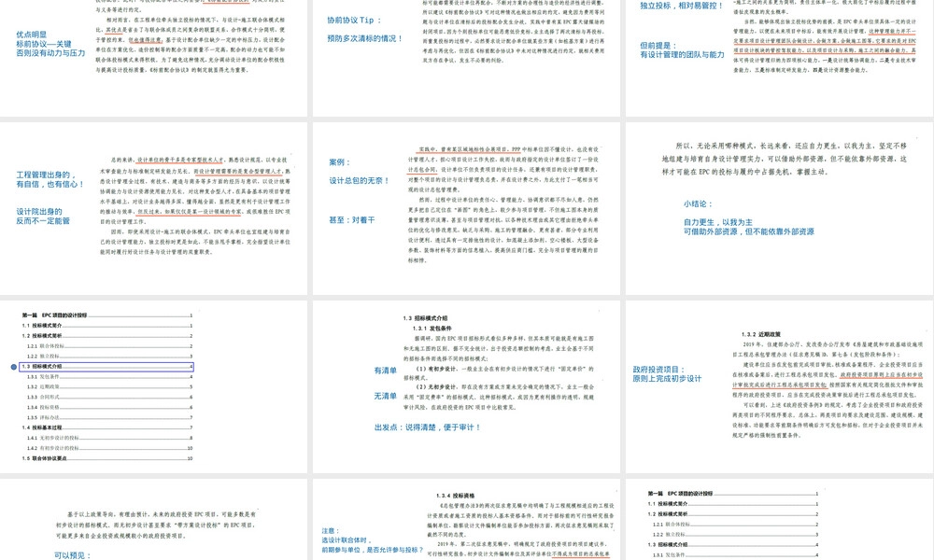Click the highlighted '1.3 招标模式介绍' contents row

click(x=106, y=367)
